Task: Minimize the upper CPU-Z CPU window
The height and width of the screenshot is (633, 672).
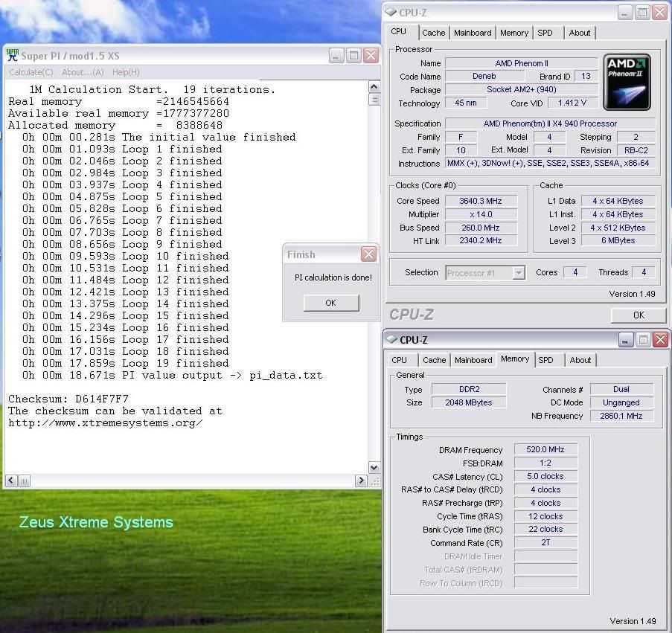Action: [625, 13]
